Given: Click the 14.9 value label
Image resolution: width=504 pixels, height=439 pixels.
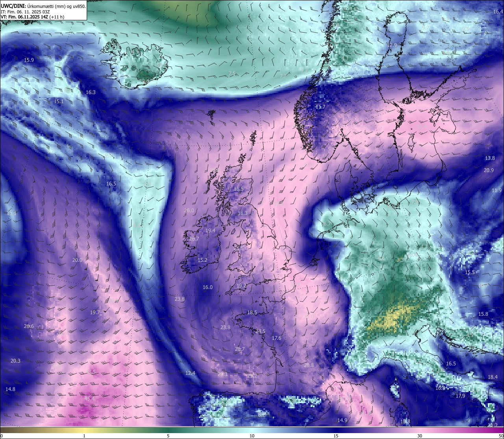Looking at the screenshot, I should (x=342, y=420).
